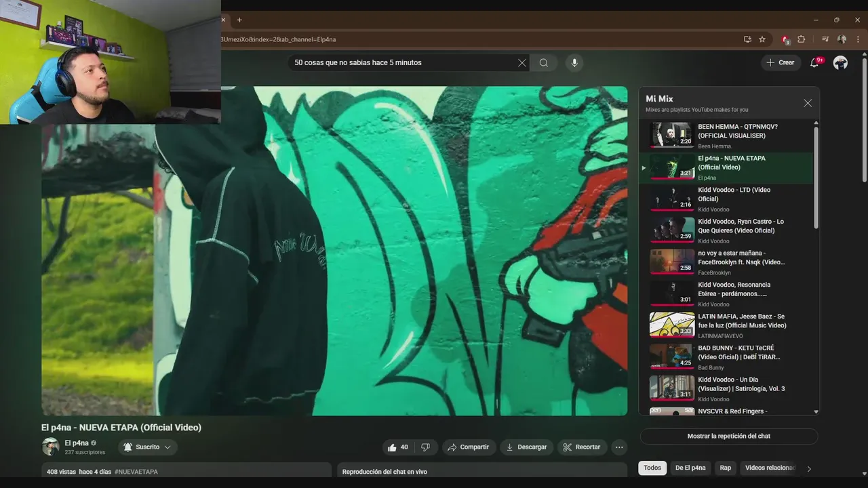Image resolution: width=868 pixels, height=488 pixels.
Task: Open the Extensions puzzle piece menu
Action: [801, 39]
